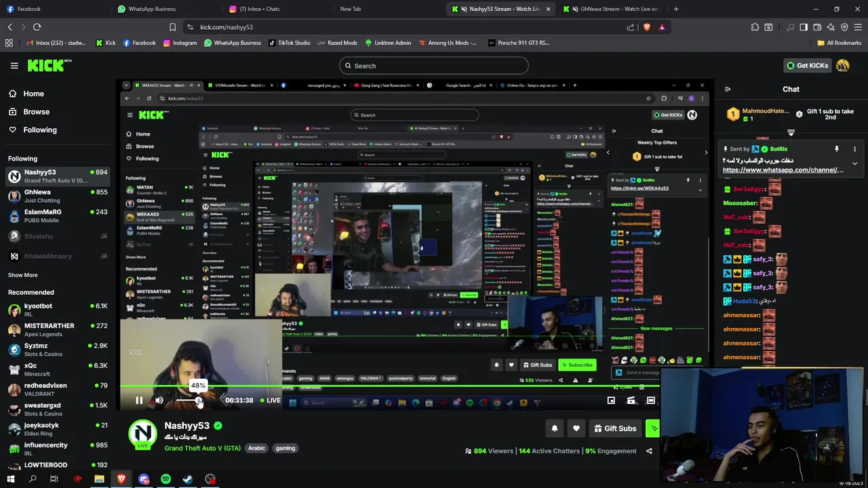868x488 pixels.
Task: Toggle notification bell for Nashyy53
Action: coord(555,428)
